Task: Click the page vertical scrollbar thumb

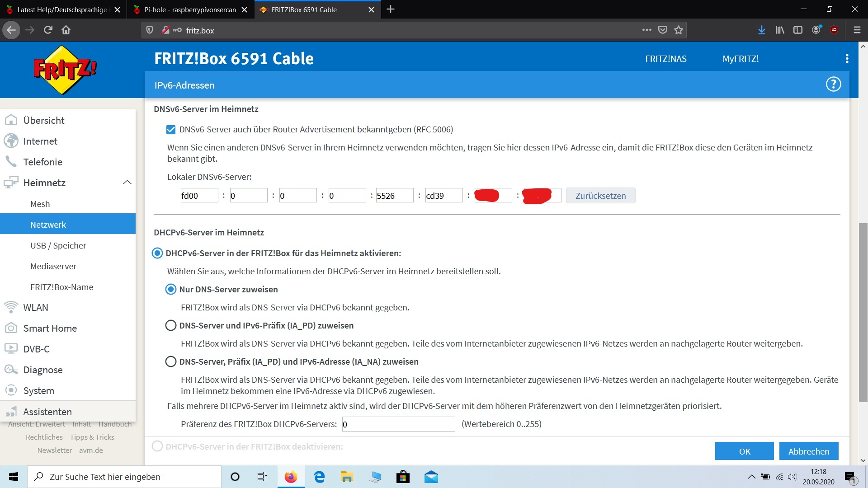Action: (x=863, y=312)
